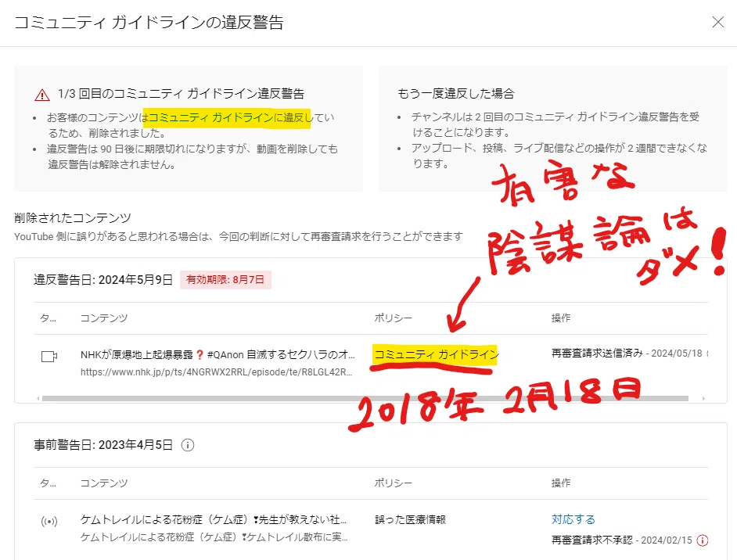Click the 違反警告日: 2024年5月9日 heading

tap(103, 279)
